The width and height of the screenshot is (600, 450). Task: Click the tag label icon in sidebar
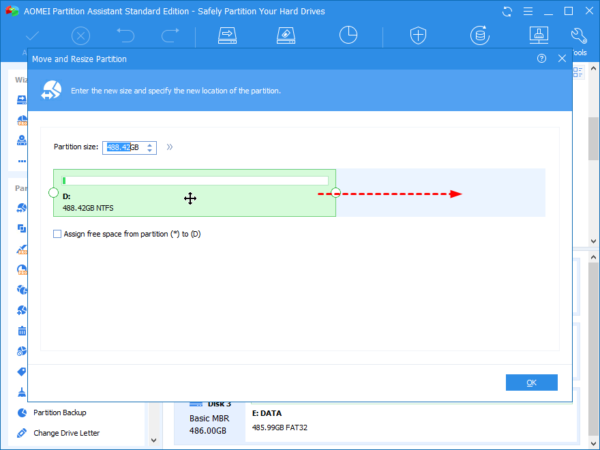coord(22,372)
